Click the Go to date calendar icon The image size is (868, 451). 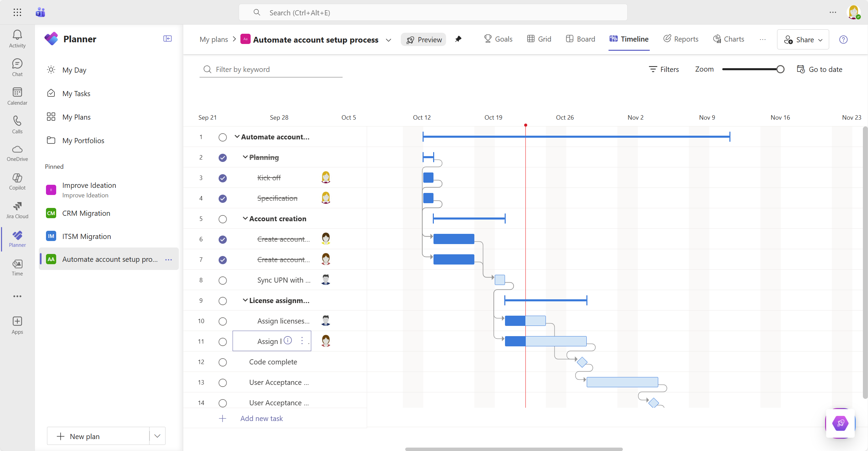coord(801,69)
